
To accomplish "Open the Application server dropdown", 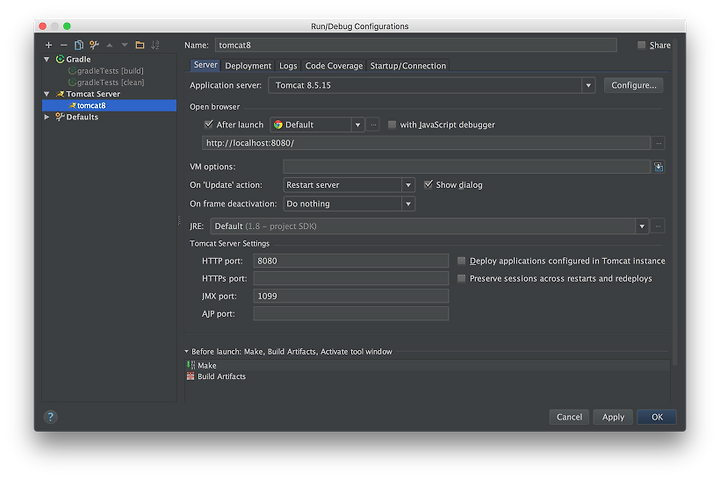I will (588, 85).
